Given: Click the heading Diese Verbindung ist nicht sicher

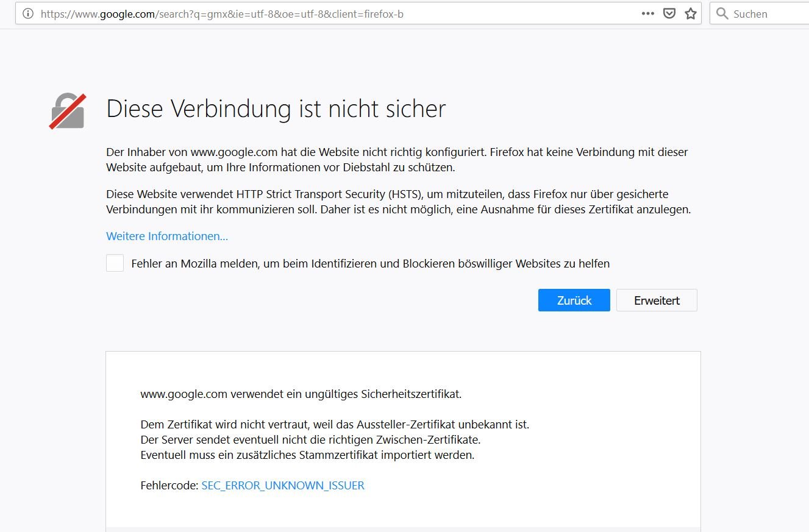Looking at the screenshot, I should tap(276, 109).
